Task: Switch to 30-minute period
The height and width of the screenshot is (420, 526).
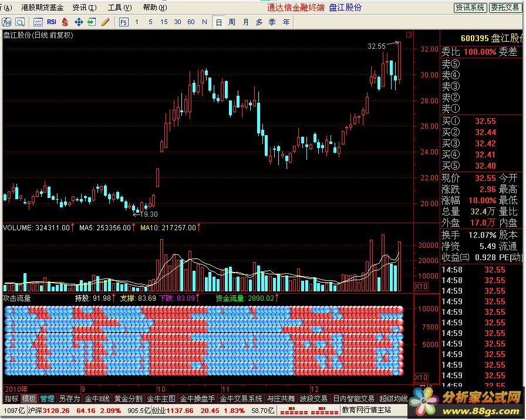Action: point(177,22)
